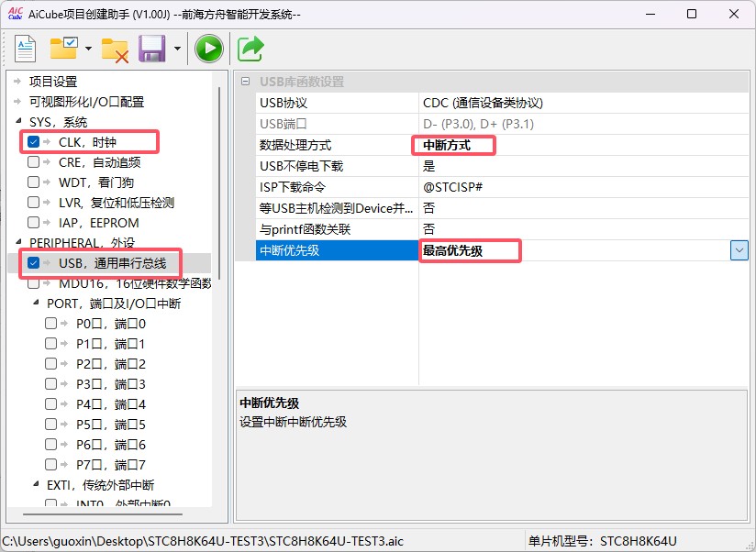Maximize the AiCube window

click(692, 14)
